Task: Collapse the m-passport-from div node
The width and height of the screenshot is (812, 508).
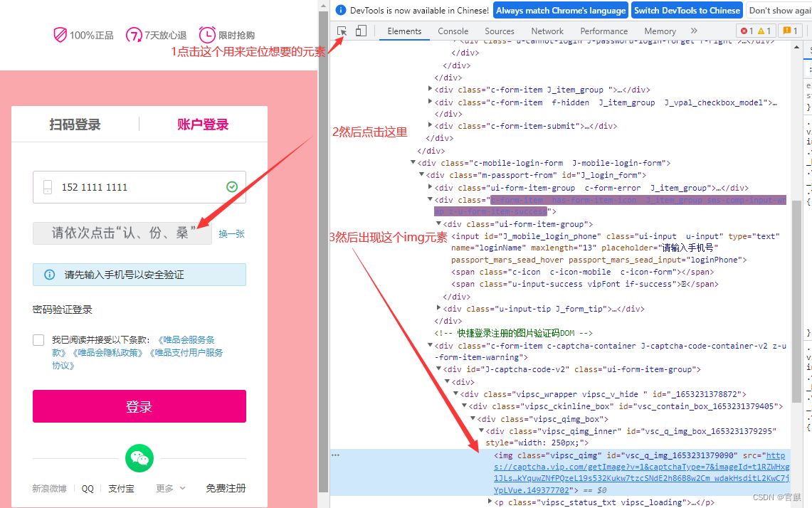Action: point(421,175)
